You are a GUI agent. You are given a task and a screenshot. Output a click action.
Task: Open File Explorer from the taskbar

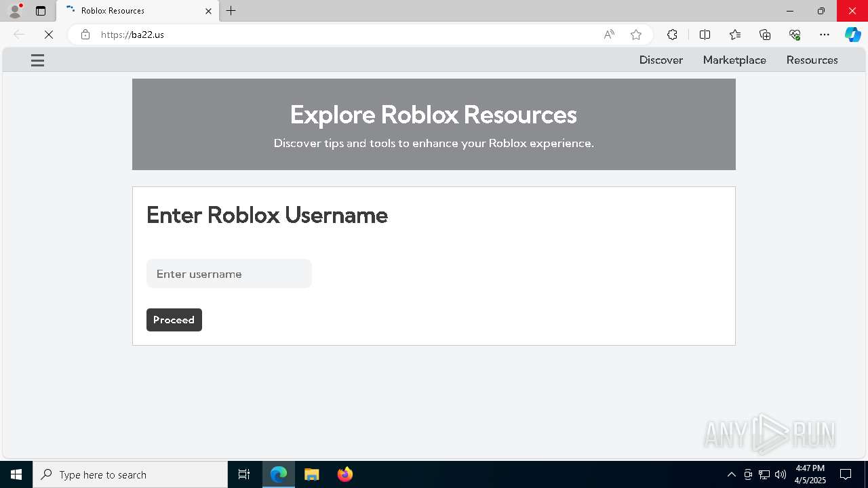tap(312, 474)
